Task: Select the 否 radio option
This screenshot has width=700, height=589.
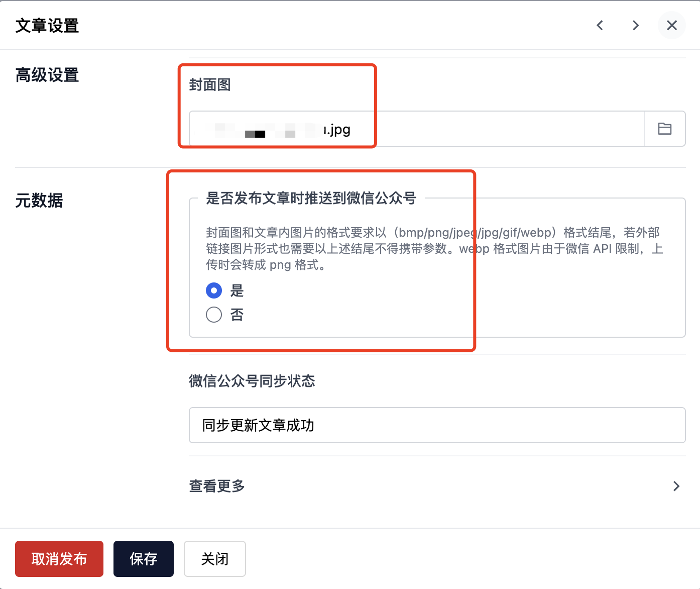Action: (x=214, y=315)
